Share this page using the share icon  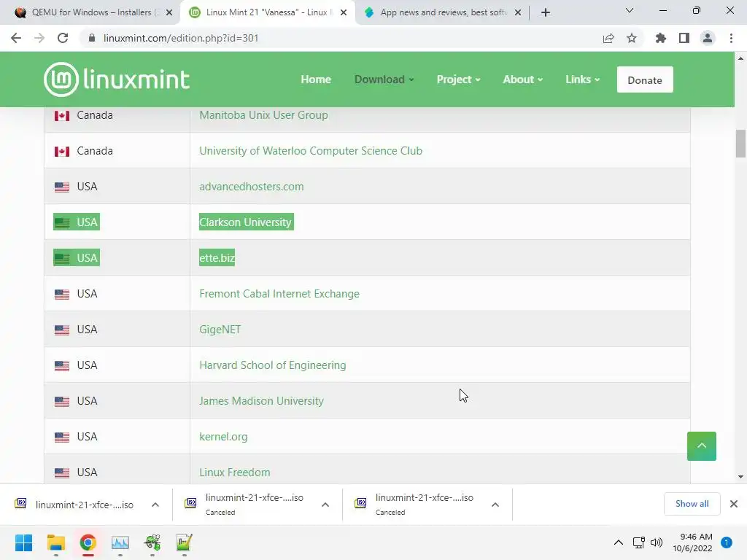click(x=608, y=38)
